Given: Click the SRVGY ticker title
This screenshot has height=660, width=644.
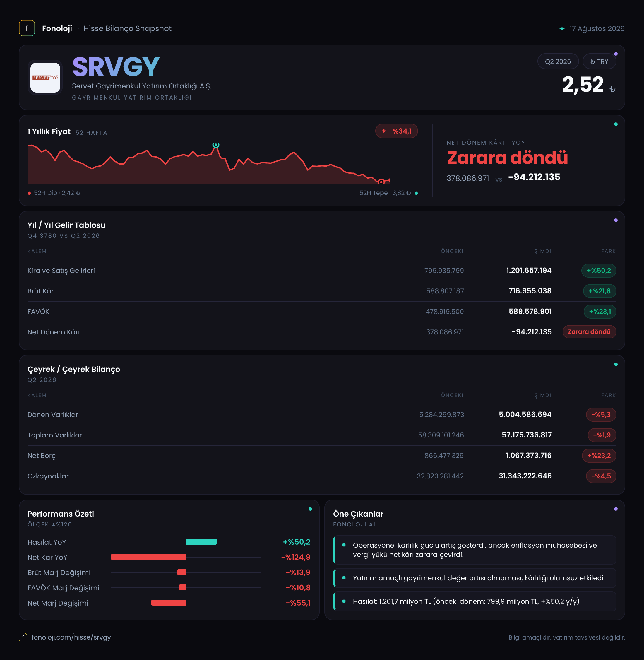Looking at the screenshot, I should click(x=116, y=67).
